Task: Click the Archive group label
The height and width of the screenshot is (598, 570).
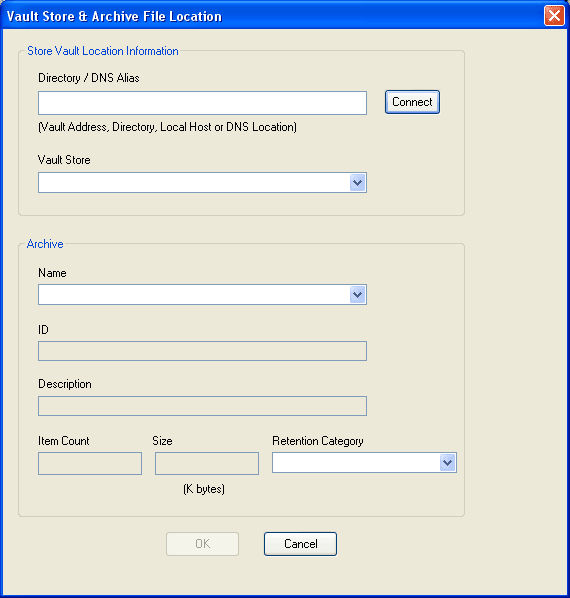Action: coord(45,244)
